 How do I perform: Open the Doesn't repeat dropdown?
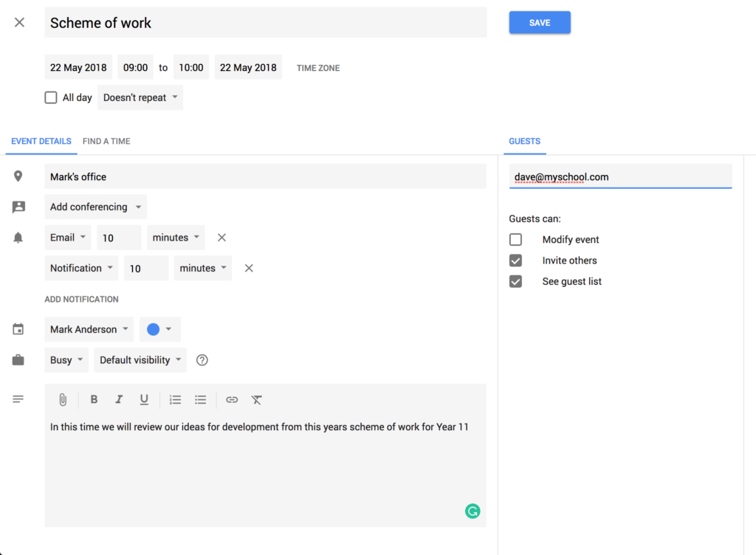click(140, 97)
